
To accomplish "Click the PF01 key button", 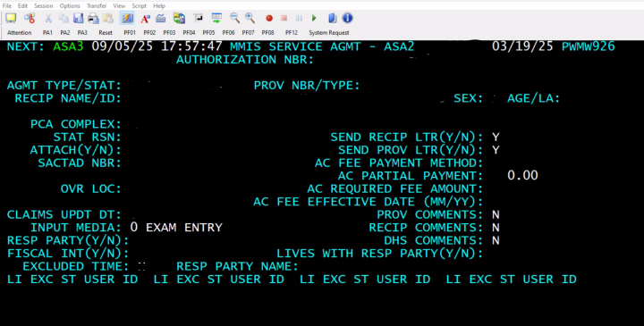I will [x=130, y=32].
